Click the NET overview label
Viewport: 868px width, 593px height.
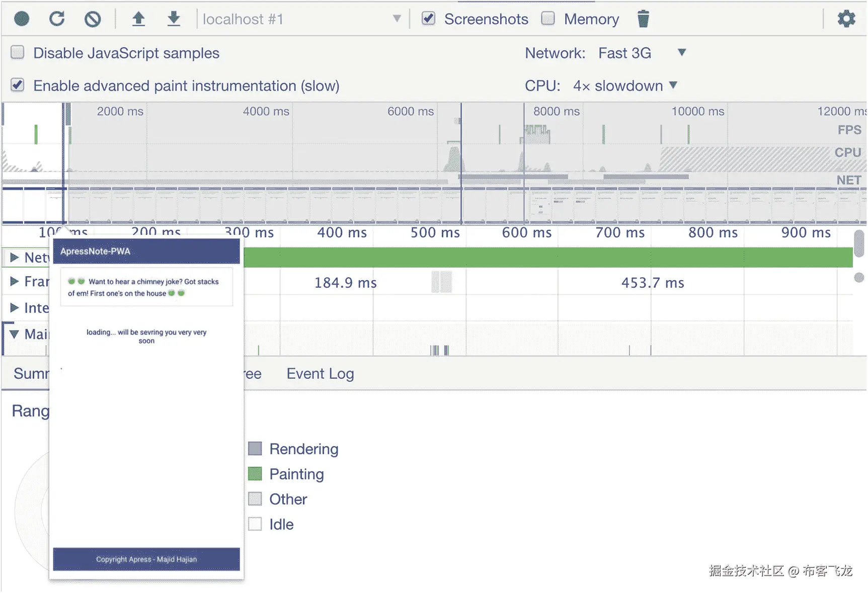coord(849,180)
